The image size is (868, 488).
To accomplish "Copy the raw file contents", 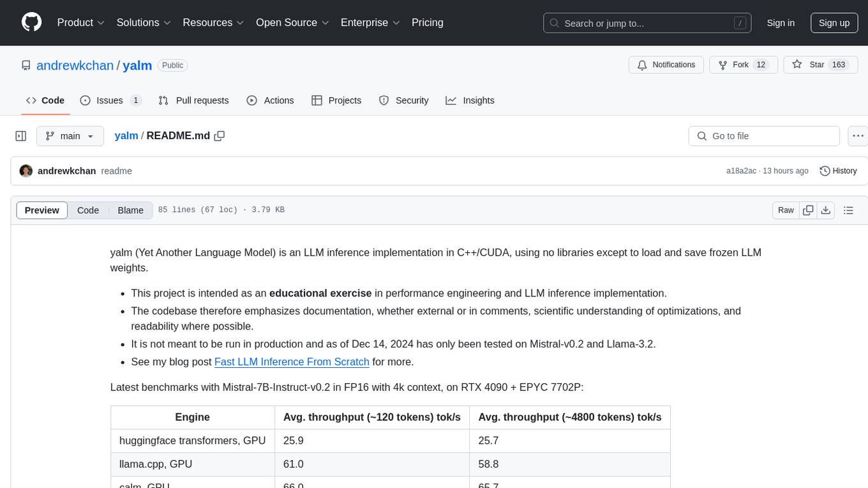I will coord(808,210).
